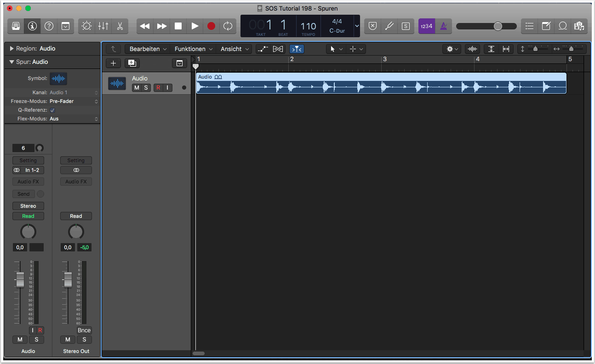Screen dimensions: 595x364
Task: Open the Funktionen menu
Action: click(193, 49)
